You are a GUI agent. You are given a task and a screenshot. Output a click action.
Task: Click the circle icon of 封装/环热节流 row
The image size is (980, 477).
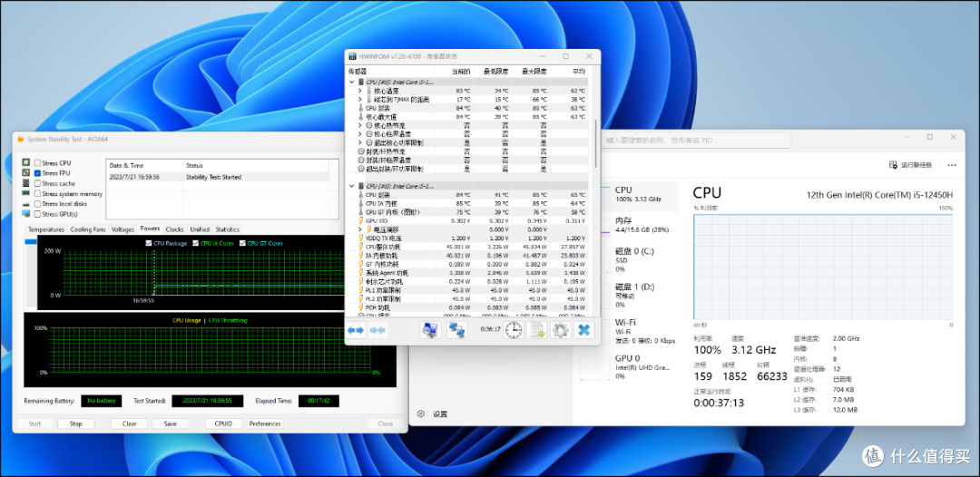tap(360, 151)
